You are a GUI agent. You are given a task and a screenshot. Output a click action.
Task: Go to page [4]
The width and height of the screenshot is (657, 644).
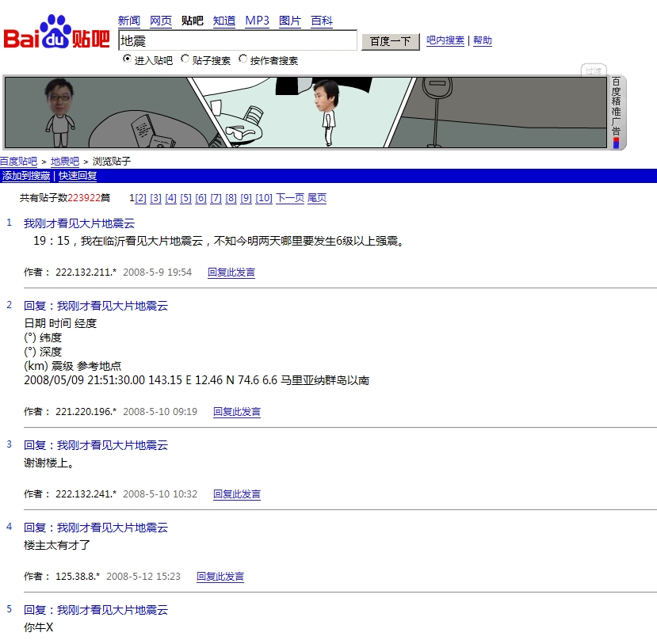[x=170, y=198]
